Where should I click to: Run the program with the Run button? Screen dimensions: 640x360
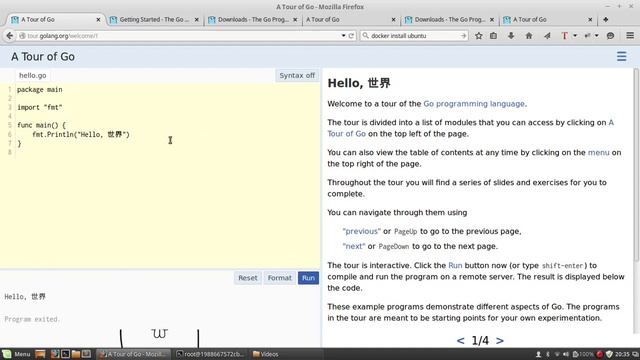click(308, 278)
